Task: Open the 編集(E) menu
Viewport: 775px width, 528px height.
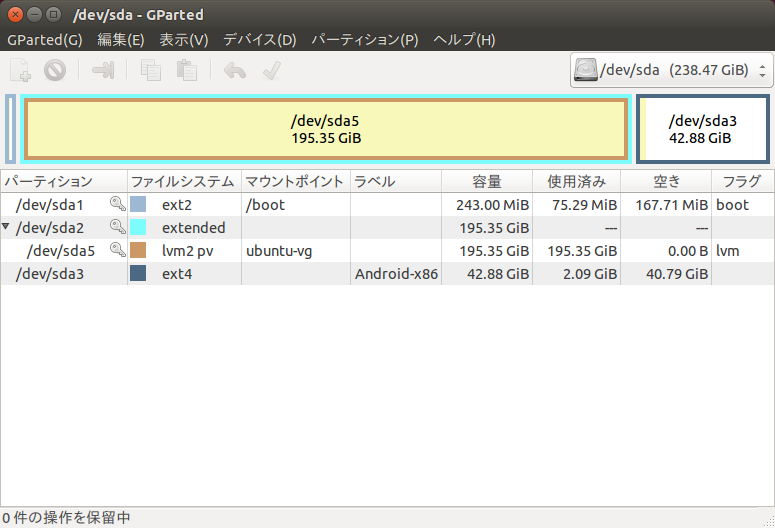Action: click(x=121, y=40)
